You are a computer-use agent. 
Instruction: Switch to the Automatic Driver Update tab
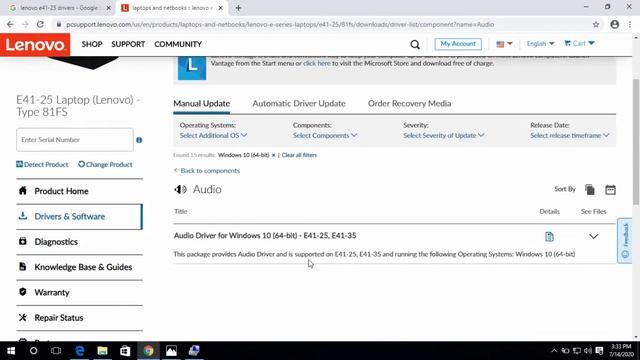pos(299,104)
